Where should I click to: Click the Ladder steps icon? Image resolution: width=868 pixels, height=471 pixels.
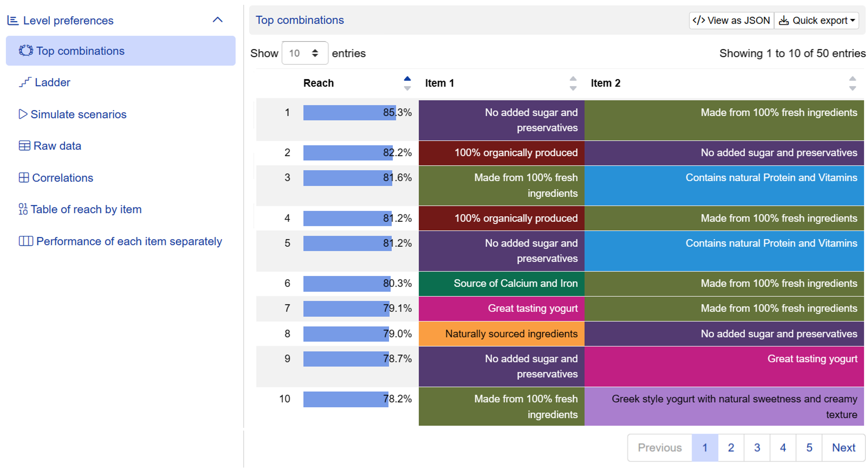[25, 82]
